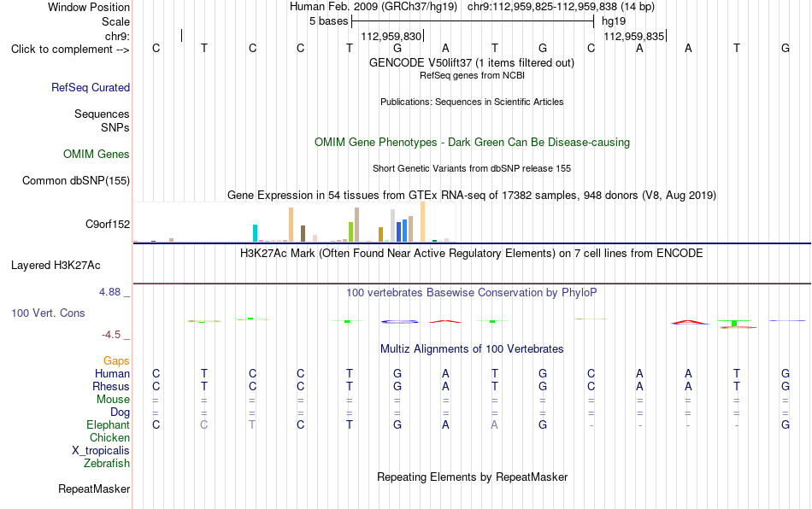Open the OMIM Genes track label
Screen dimensions: 812x509
[97, 154]
